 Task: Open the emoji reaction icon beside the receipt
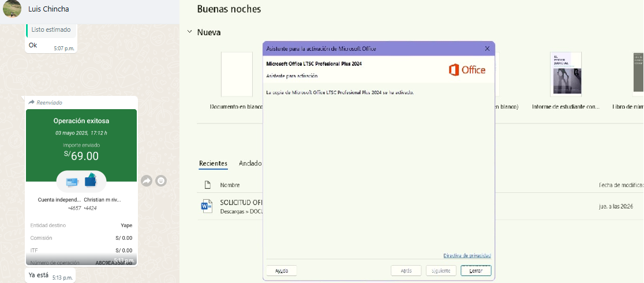pyautogui.click(x=162, y=181)
